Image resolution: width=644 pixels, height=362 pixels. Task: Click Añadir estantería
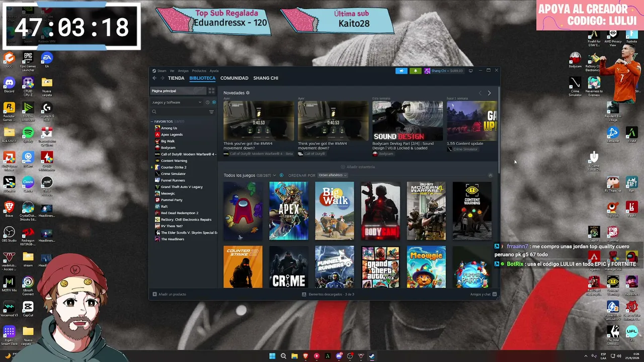(358, 167)
